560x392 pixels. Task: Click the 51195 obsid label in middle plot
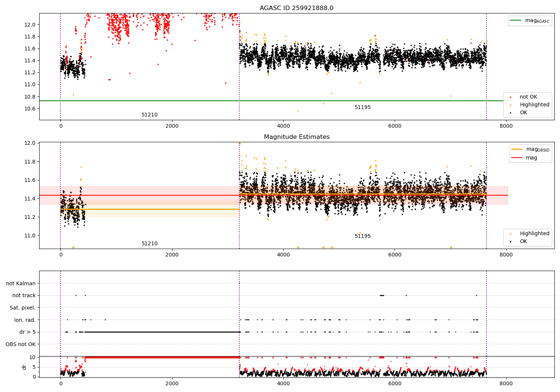363,236
